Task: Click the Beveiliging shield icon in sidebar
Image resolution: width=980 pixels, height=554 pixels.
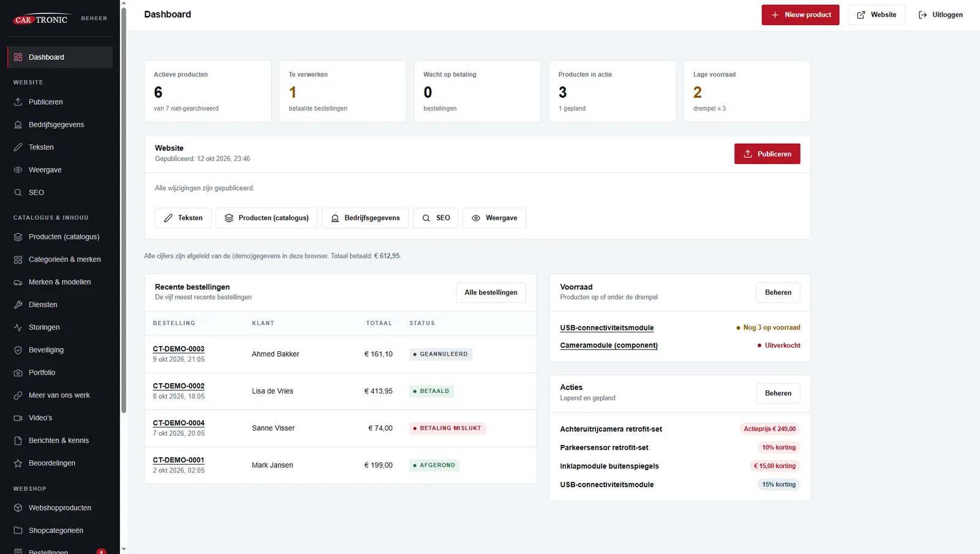Action: click(x=18, y=350)
